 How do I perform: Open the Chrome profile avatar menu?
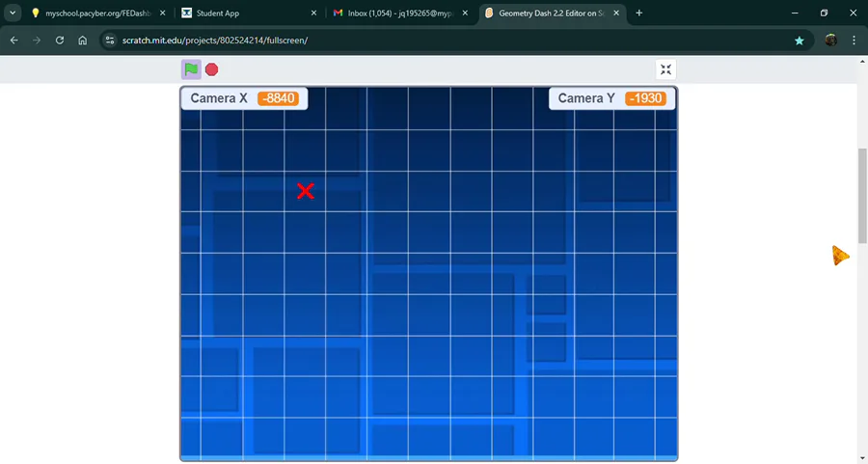[x=831, y=40]
